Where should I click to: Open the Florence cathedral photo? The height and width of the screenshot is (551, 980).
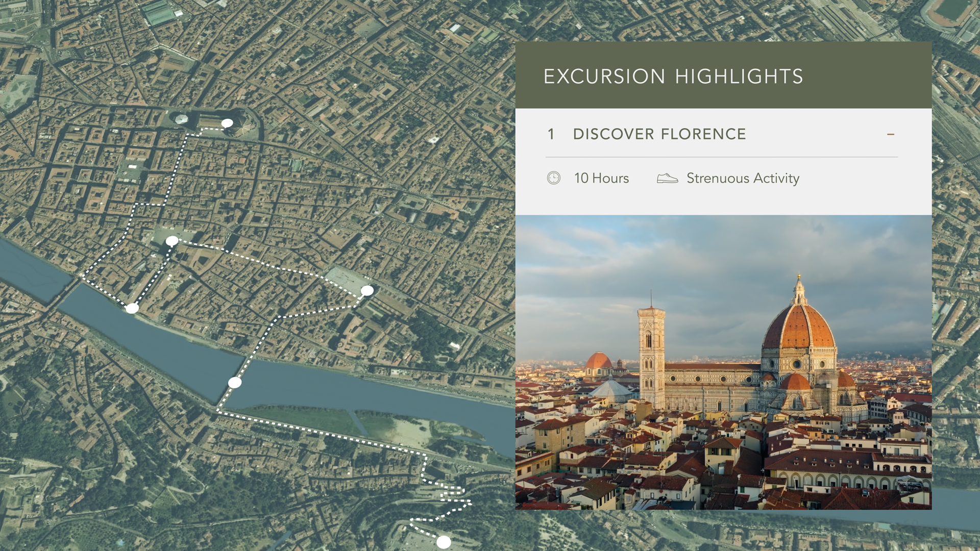coord(723,362)
